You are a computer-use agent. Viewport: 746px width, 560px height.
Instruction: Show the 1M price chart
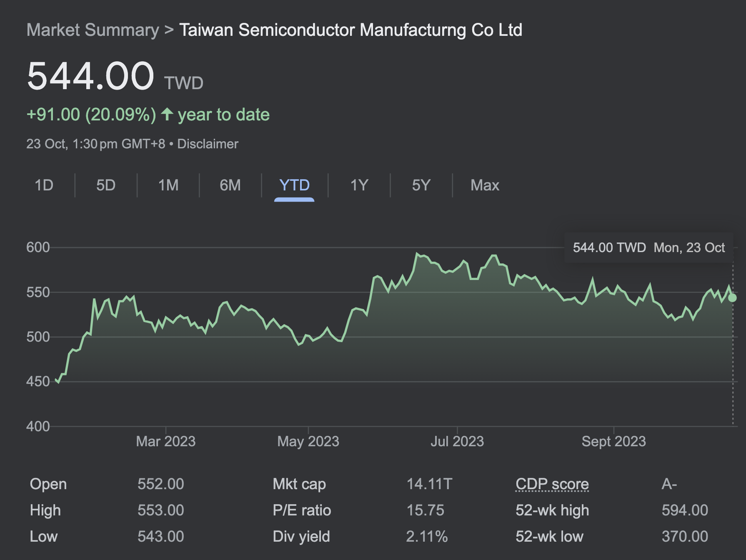168,185
